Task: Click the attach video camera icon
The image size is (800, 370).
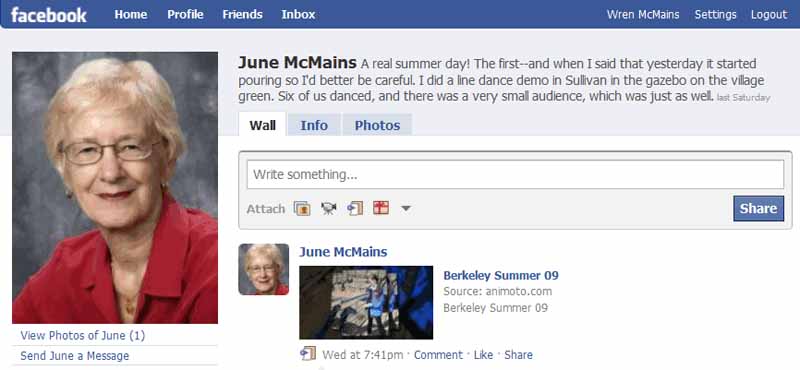Action: point(329,208)
